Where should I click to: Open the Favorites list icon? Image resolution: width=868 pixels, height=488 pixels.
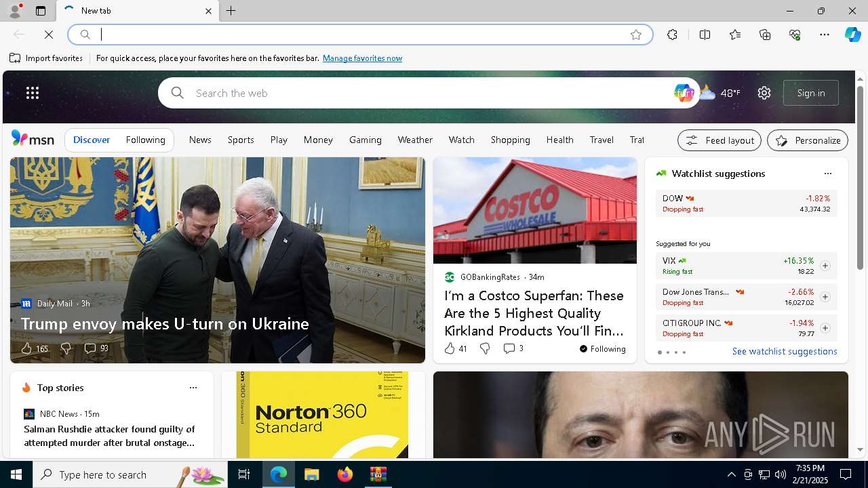pyautogui.click(x=735, y=35)
